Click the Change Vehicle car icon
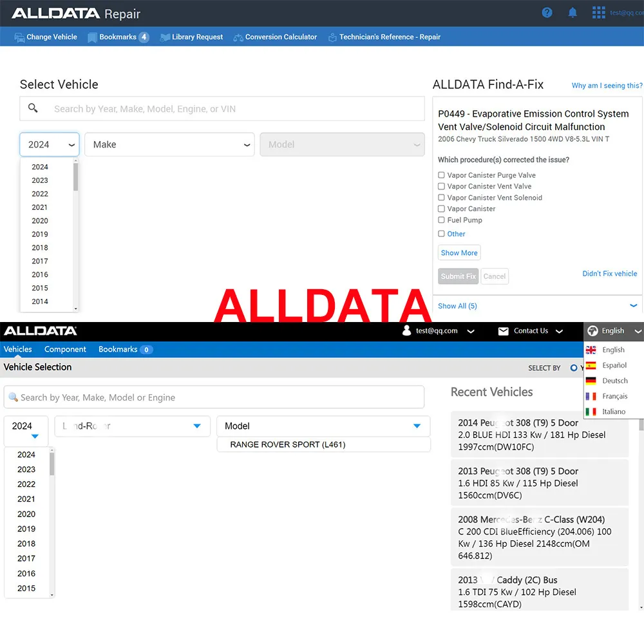644x644 pixels. coord(20,37)
